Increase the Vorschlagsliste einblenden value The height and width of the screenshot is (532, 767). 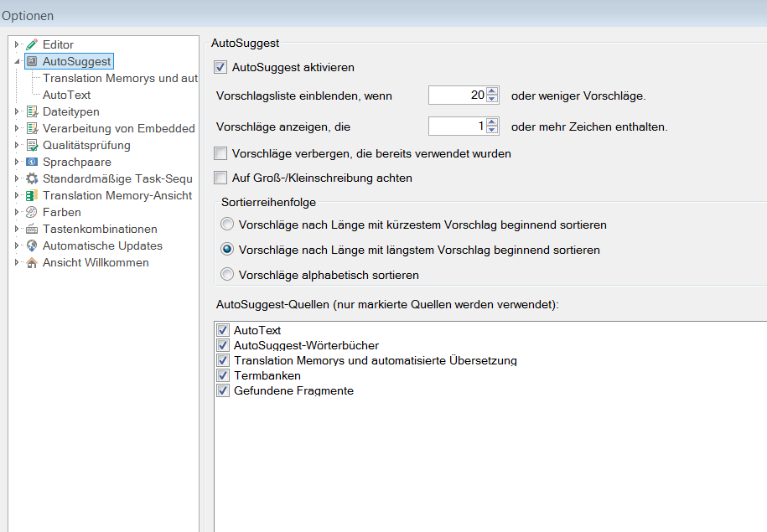click(492, 91)
